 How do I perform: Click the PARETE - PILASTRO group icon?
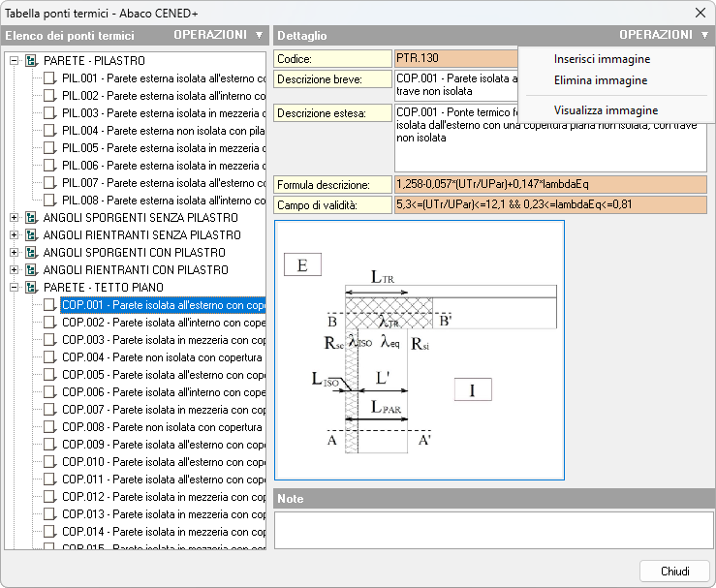pos(32,61)
